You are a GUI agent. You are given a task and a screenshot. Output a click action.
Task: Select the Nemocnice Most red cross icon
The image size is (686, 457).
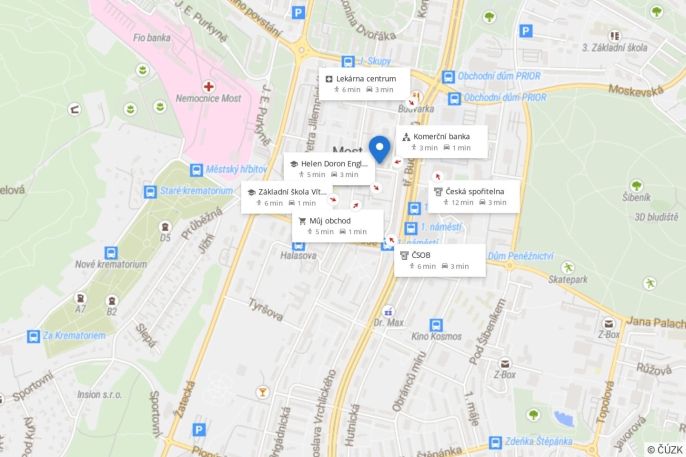pyautogui.click(x=209, y=86)
